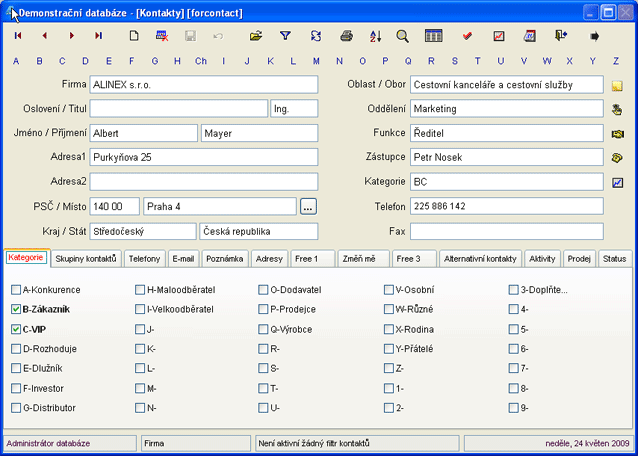Go to the first contact record

[18, 36]
